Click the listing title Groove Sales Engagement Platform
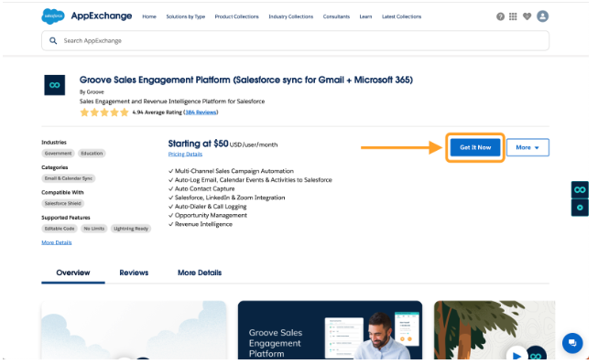 click(x=246, y=80)
